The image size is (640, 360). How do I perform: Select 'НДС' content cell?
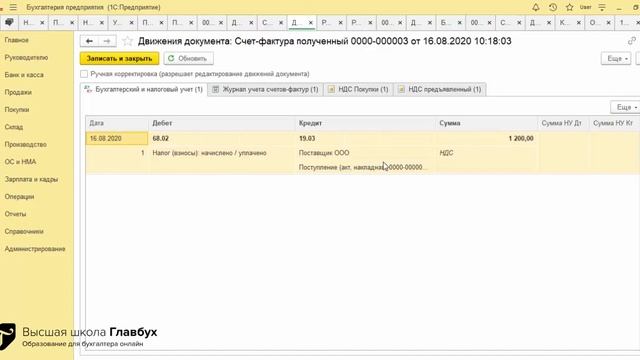(x=487, y=153)
